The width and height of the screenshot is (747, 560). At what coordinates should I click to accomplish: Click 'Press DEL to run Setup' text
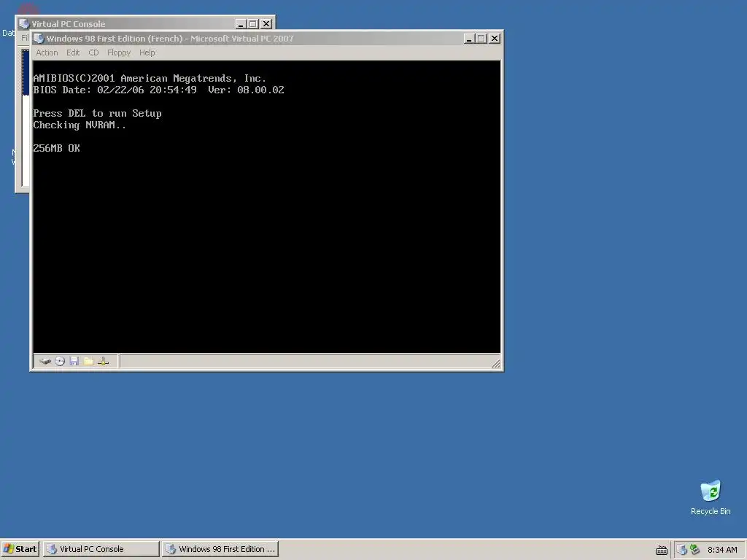click(97, 113)
